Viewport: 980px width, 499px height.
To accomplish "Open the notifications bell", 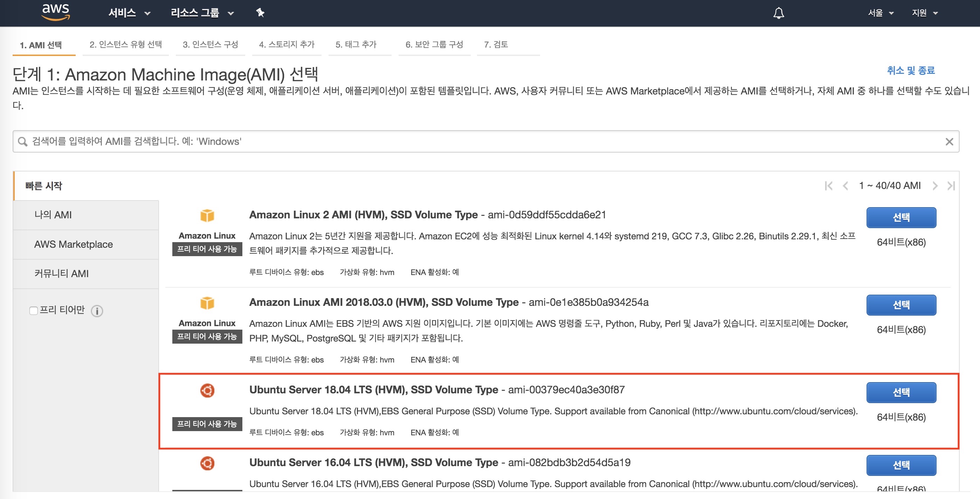I will tap(778, 13).
